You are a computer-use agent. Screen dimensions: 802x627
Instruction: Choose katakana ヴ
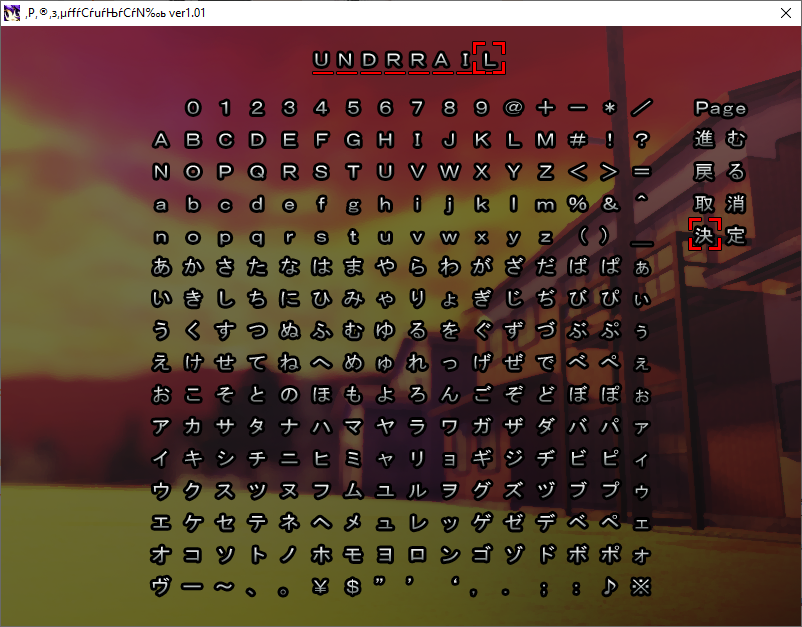161,587
